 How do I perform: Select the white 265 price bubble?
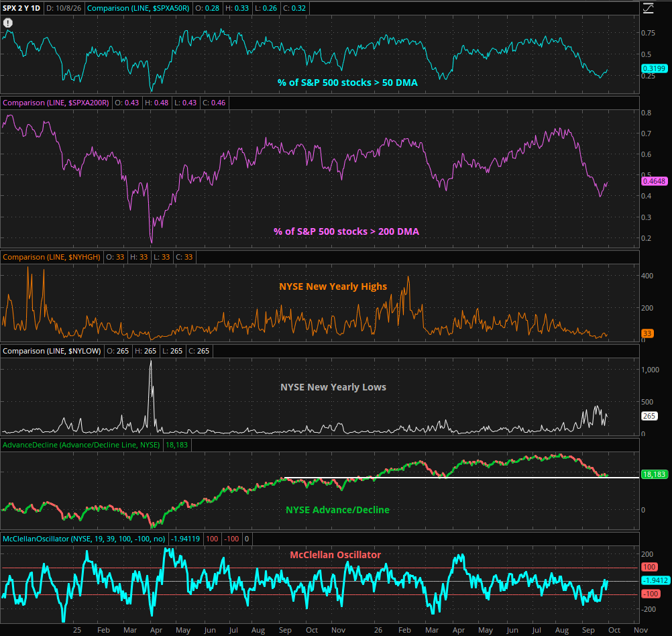tap(649, 416)
